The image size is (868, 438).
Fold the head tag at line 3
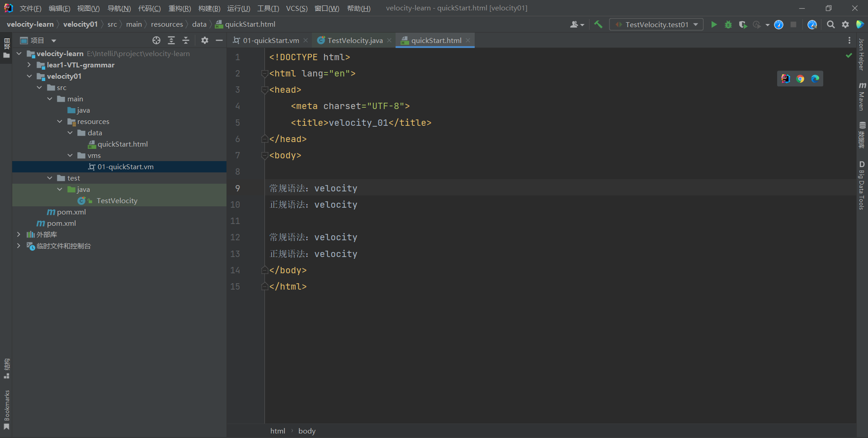click(x=265, y=90)
